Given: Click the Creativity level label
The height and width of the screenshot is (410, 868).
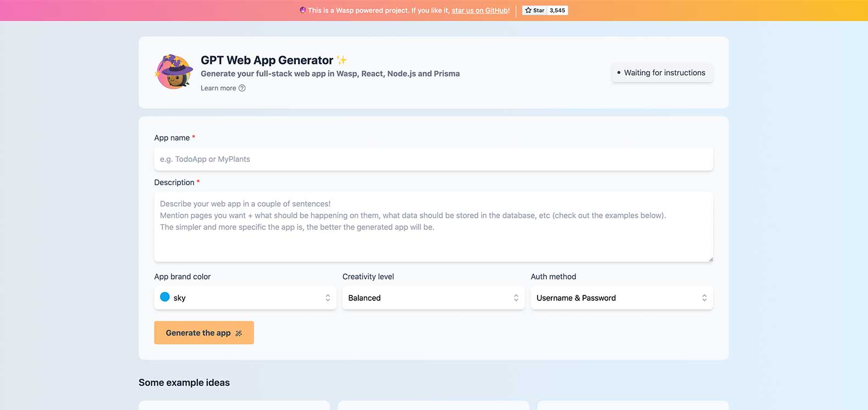Looking at the screenshot, I should [368, 277].
